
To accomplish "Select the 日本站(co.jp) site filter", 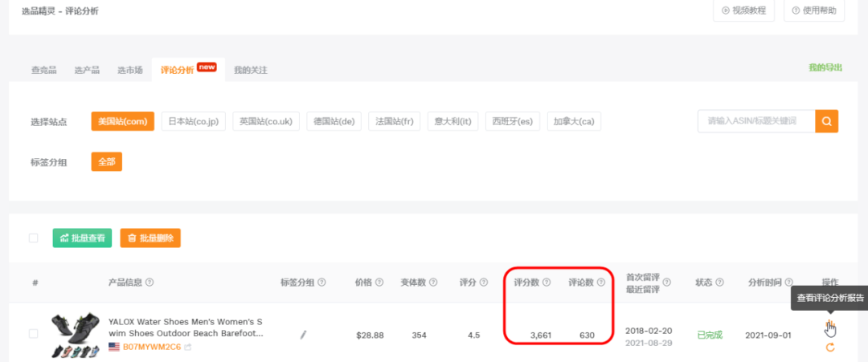I will pos(193,121).
